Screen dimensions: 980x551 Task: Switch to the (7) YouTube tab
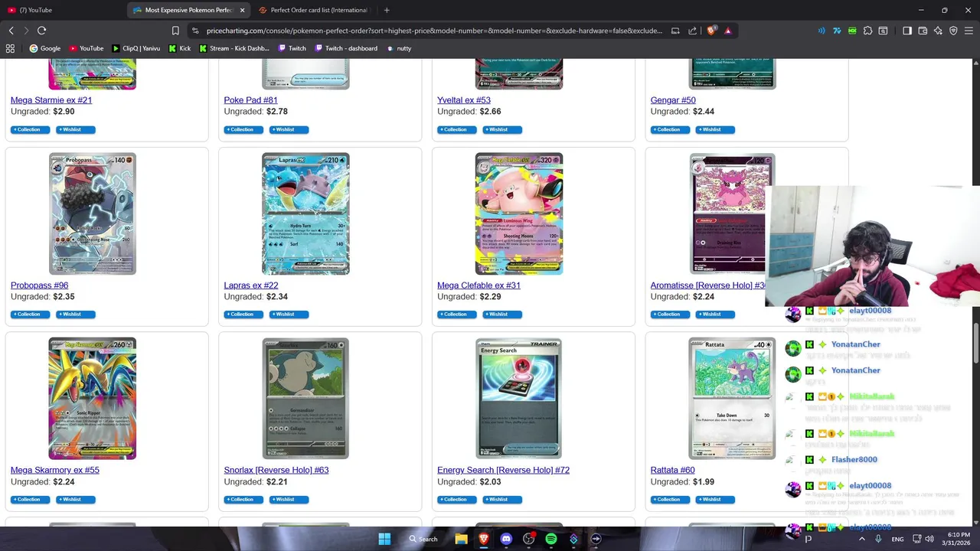click(63, 10)
